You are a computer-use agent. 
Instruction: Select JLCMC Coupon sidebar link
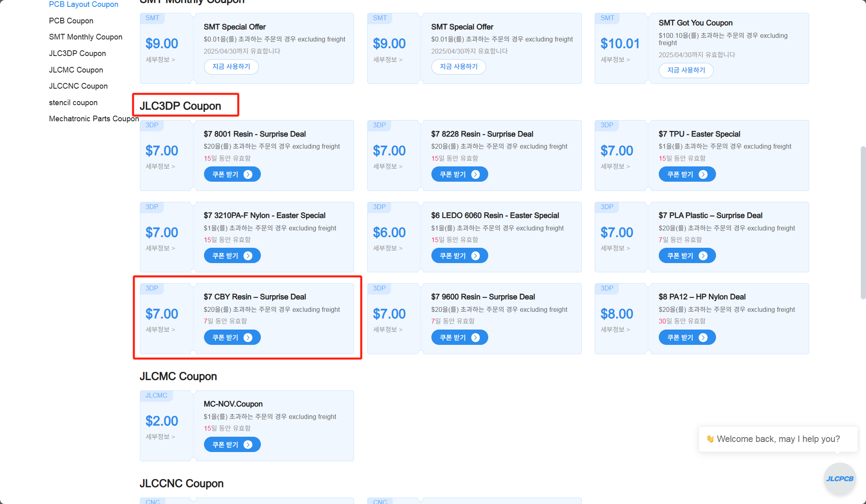tap(76, 70)
